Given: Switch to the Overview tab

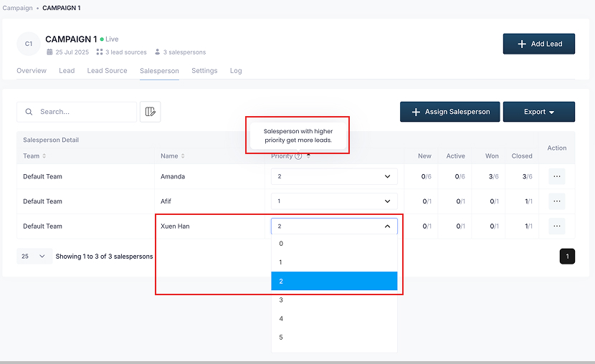Looking at the screenshot, I should click(32, 70).
